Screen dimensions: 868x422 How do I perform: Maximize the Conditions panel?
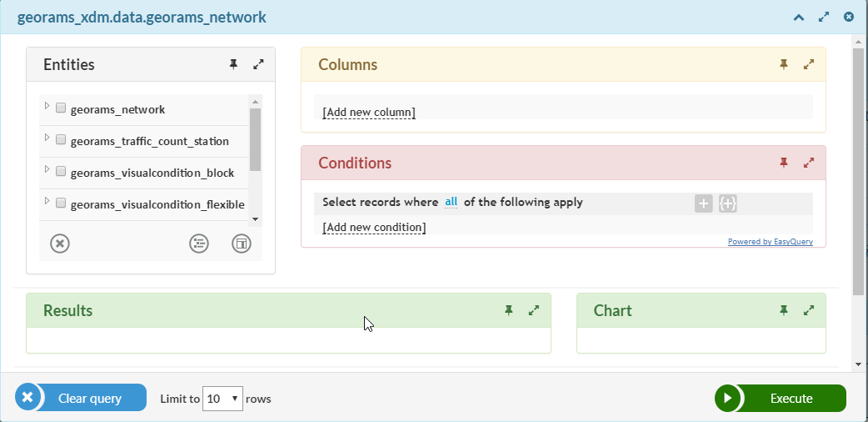tap(809, 163)
